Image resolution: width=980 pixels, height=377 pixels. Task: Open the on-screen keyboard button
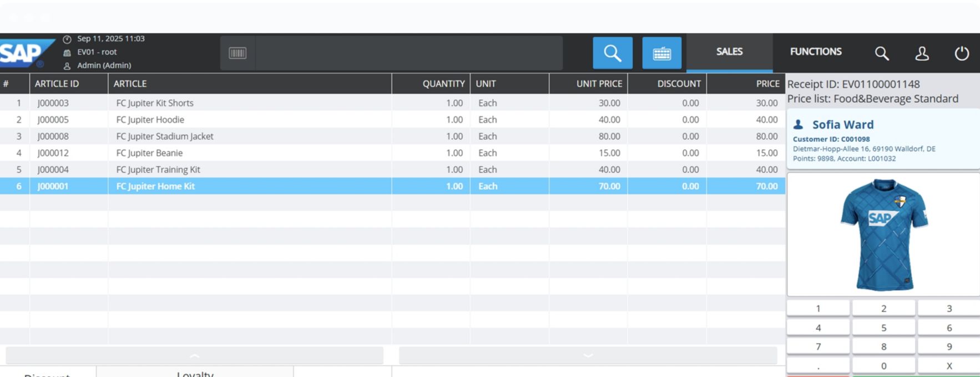coord(661,53)
